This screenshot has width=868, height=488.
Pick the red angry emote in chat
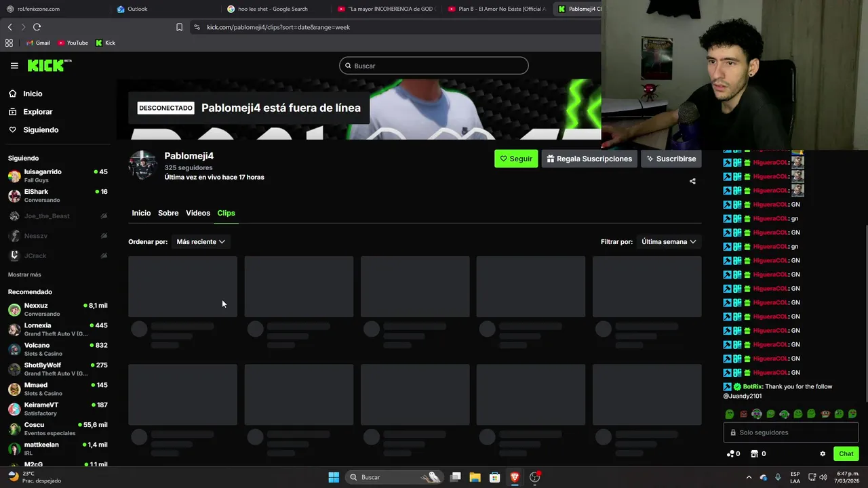pyautogui.click(x=743, y=413)
